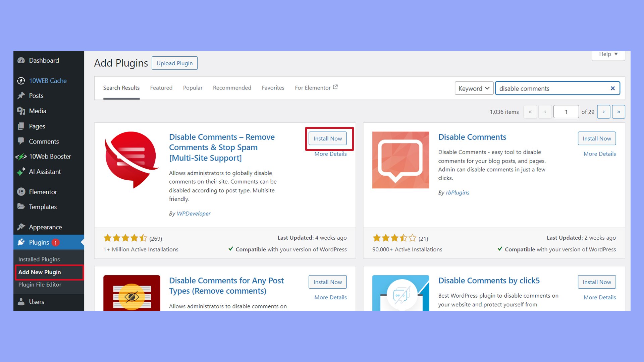
Task: Click the star rating for Disable Comments
Action: [x=394, y=238]
